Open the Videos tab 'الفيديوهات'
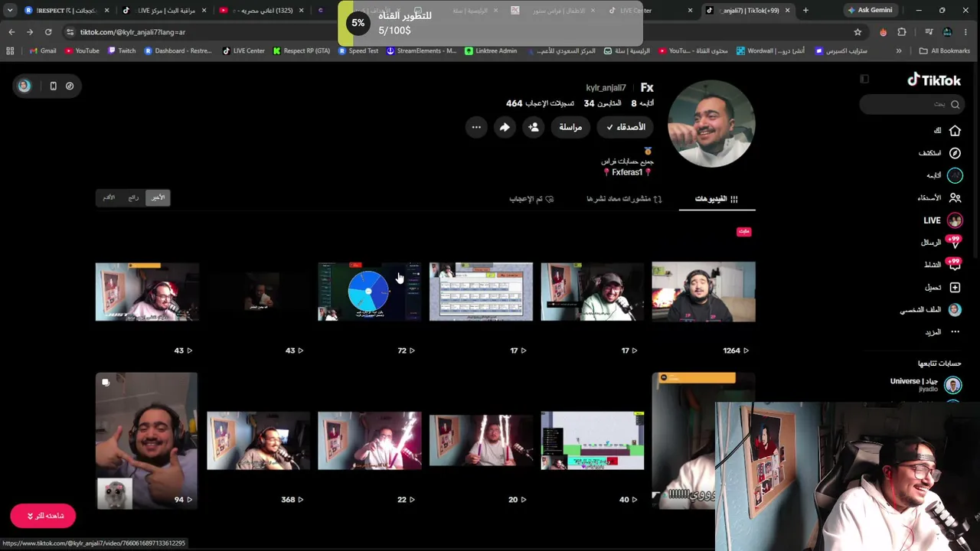The height and width of the screenshot is (551, 980). coord(717,199)
